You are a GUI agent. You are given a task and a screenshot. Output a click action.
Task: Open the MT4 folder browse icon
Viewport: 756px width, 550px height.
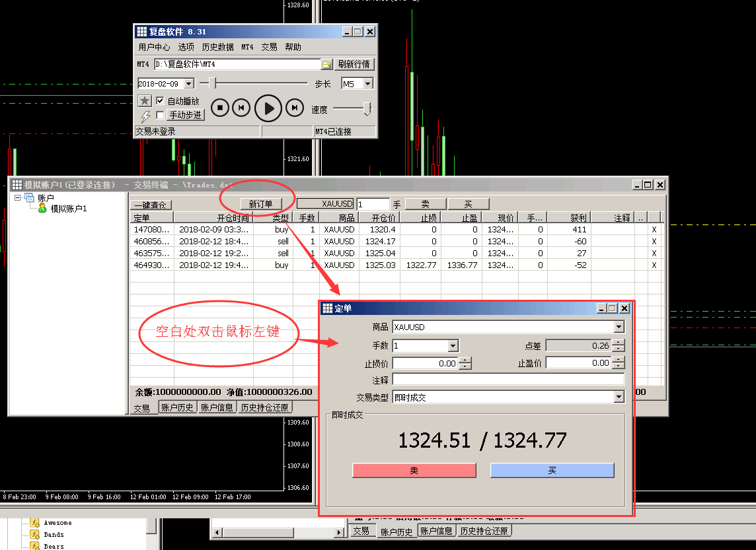326,65
